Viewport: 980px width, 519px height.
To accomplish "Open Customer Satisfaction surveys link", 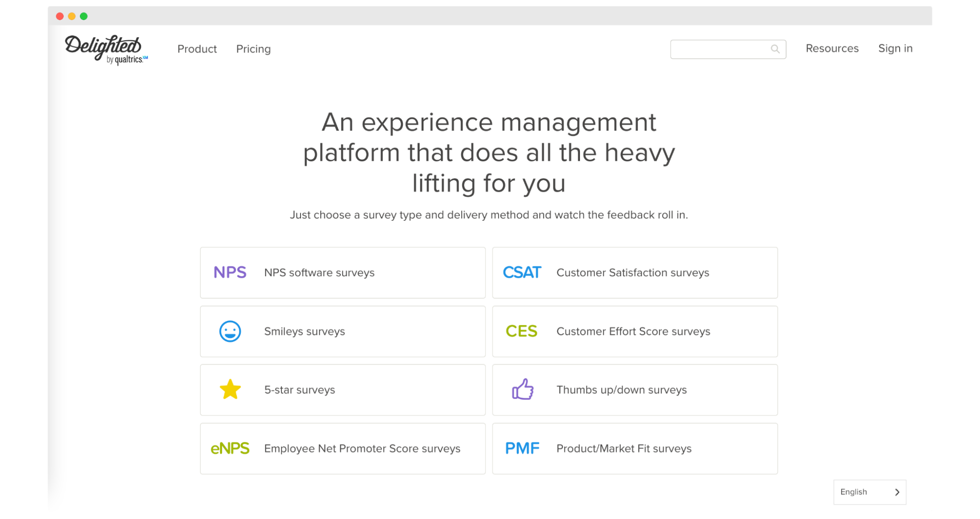I will tap(635, 273).
